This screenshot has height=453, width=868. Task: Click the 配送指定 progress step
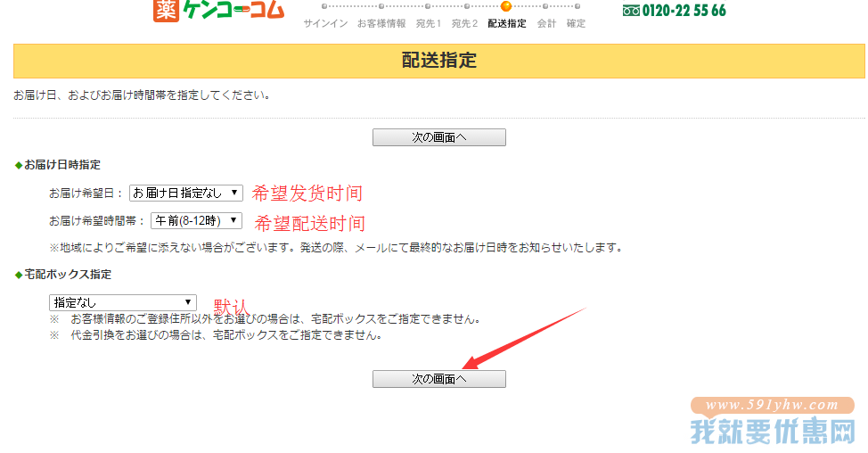coord(507,23)
